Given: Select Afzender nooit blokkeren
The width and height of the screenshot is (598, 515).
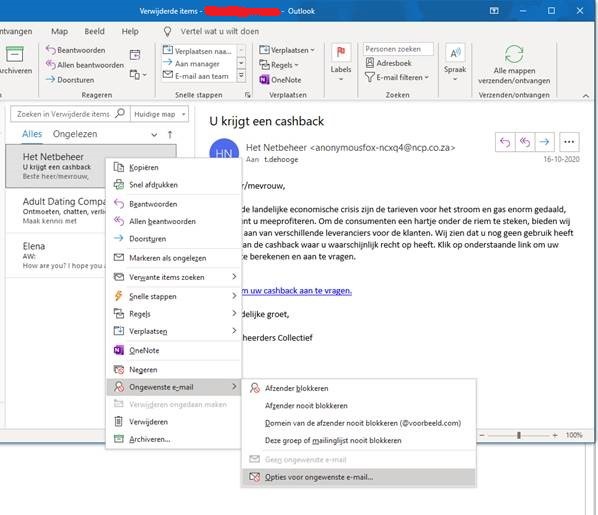Looking at the screenshot, I should (359, 406).
